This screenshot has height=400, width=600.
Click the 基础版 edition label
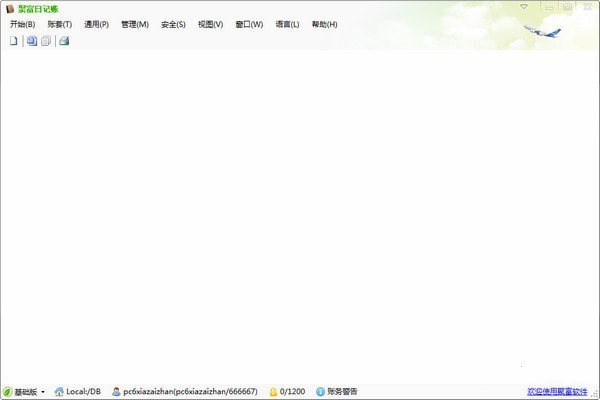point(26,392)
